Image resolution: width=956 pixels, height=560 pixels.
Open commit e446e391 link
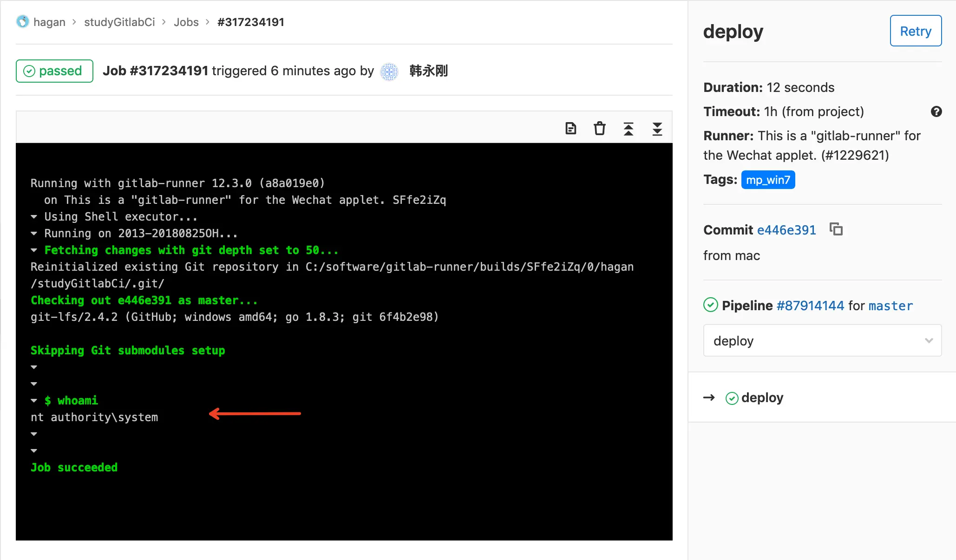(x=786, y=230)
